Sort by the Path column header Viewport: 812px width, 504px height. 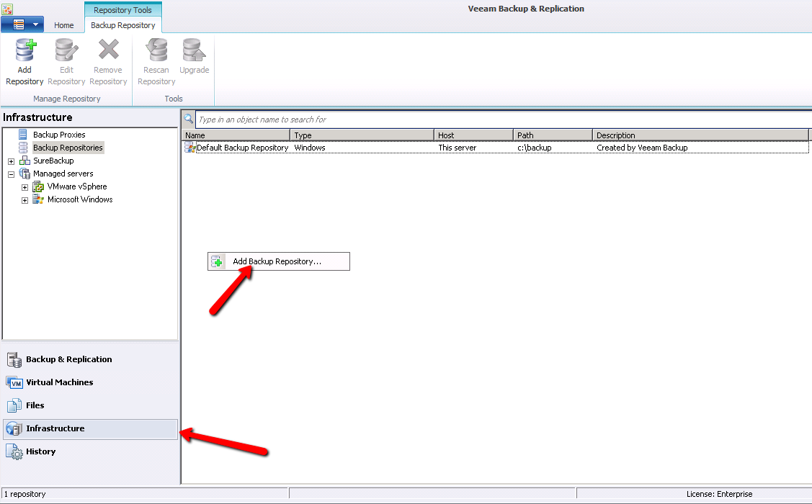(x=553, y=135)
